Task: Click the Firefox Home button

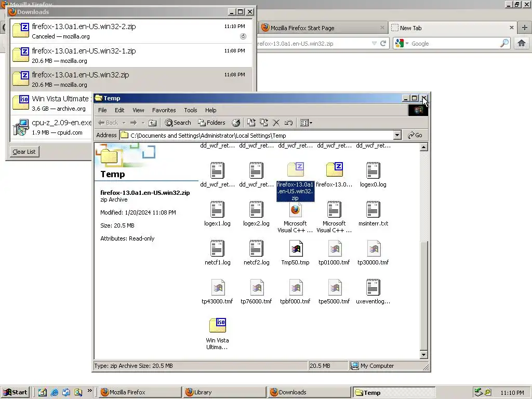Action: pyautogui.click(x=522, y=43)
